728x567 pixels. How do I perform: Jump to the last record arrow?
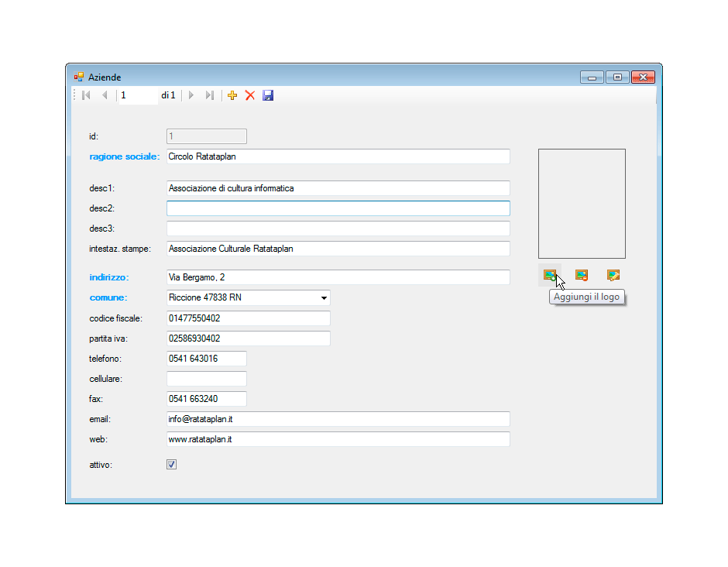[x=210, y=95]
